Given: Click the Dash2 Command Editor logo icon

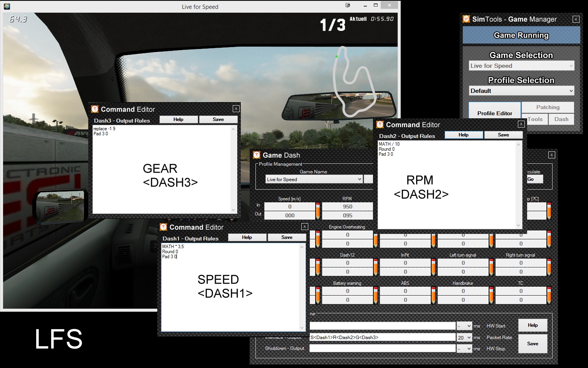Looking at the screenshot, I should tap(380, 124).
